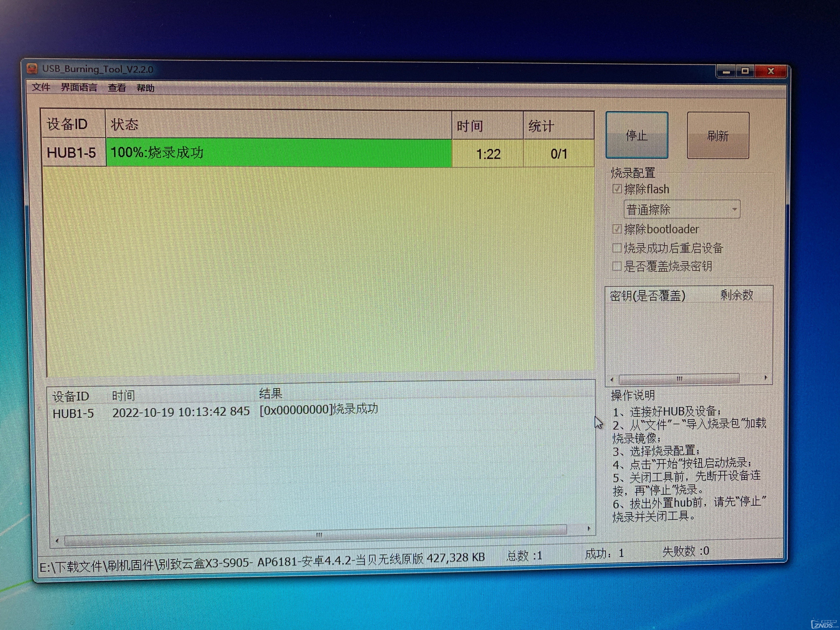Click the 结果 column header in log

(271, 393)
